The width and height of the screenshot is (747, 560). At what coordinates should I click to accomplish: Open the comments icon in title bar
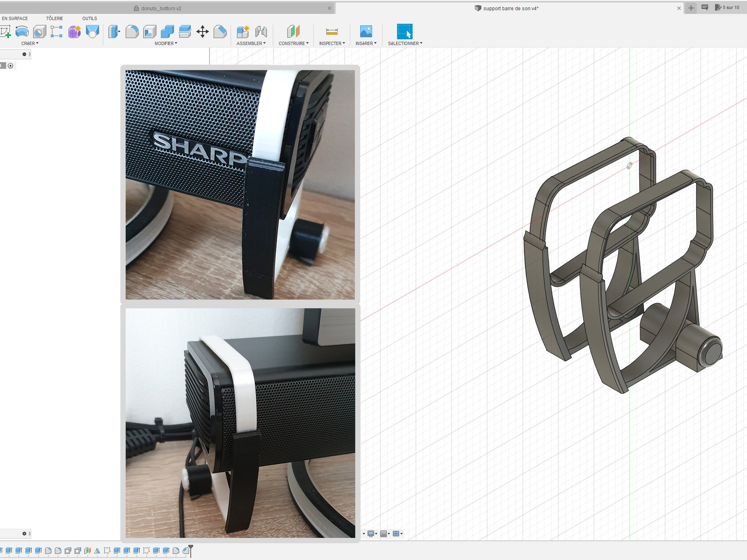(704, 7)
